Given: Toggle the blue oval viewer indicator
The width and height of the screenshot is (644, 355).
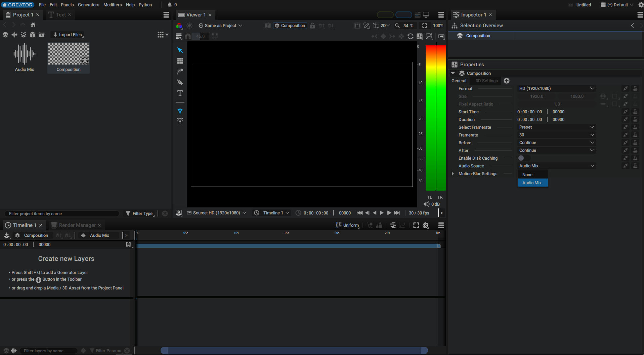Looking at the screenshot, I should click(x=404, y=15).
